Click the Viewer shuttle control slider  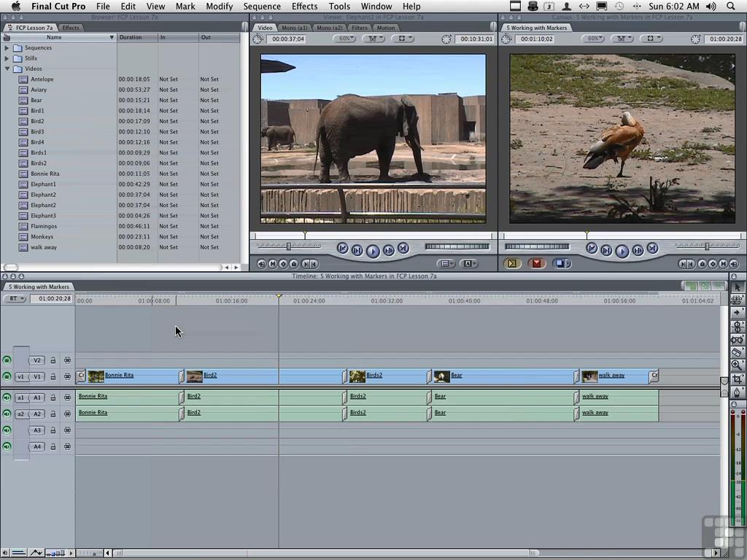click(x=289, y=246)
